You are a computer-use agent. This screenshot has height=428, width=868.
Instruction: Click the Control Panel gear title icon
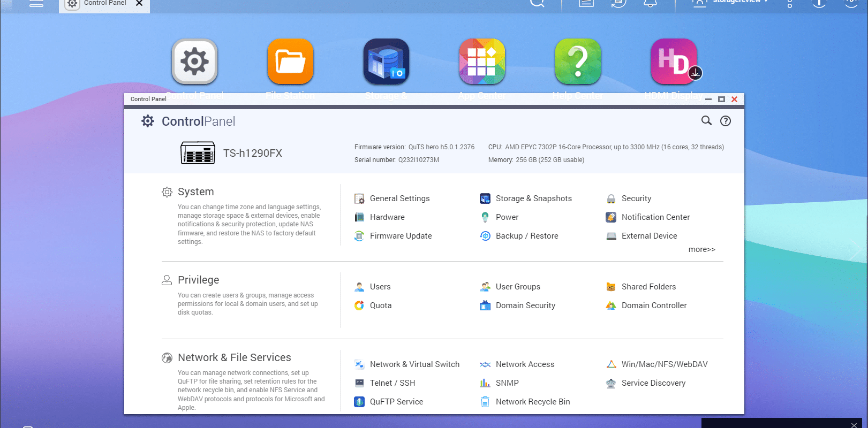tap(148, 121)
